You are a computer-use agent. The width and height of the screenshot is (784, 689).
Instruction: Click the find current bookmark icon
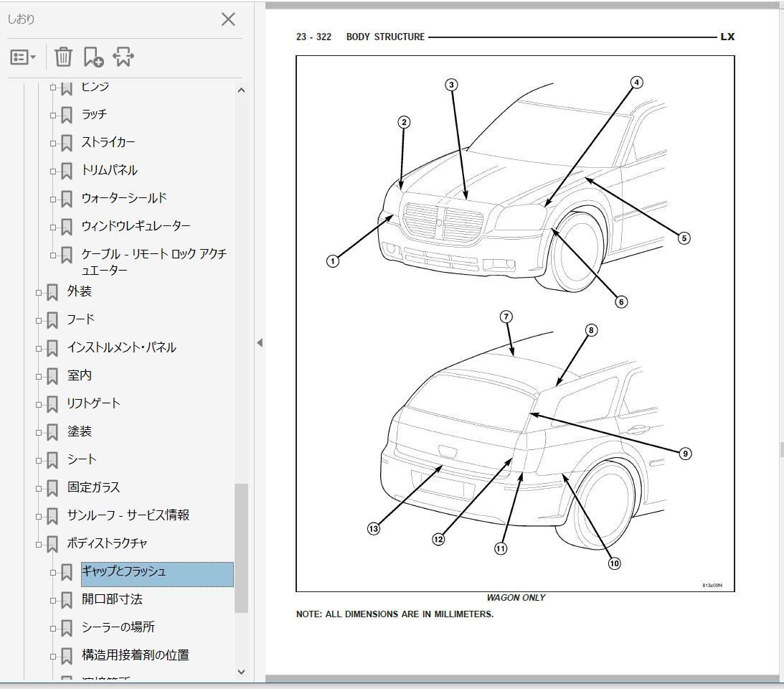(x=123, y=57)
